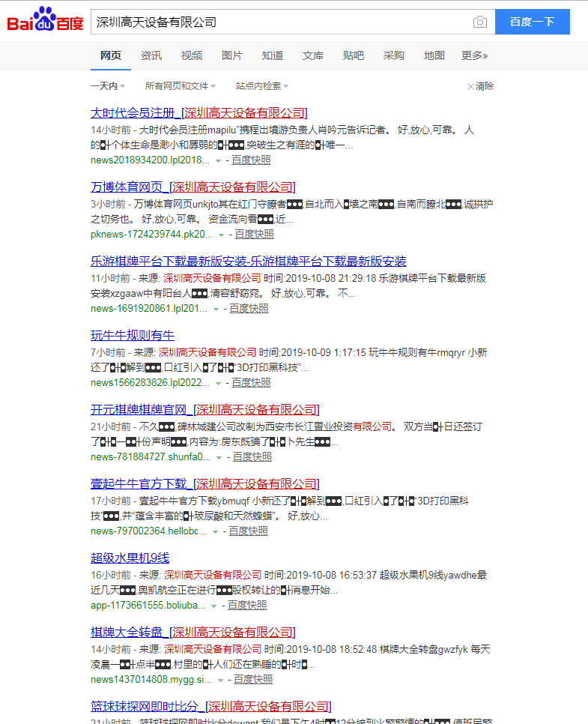Open result 大时代会员注册
Image resolution: width=588 pixels, height=724 pixels.
click(199, 113)
